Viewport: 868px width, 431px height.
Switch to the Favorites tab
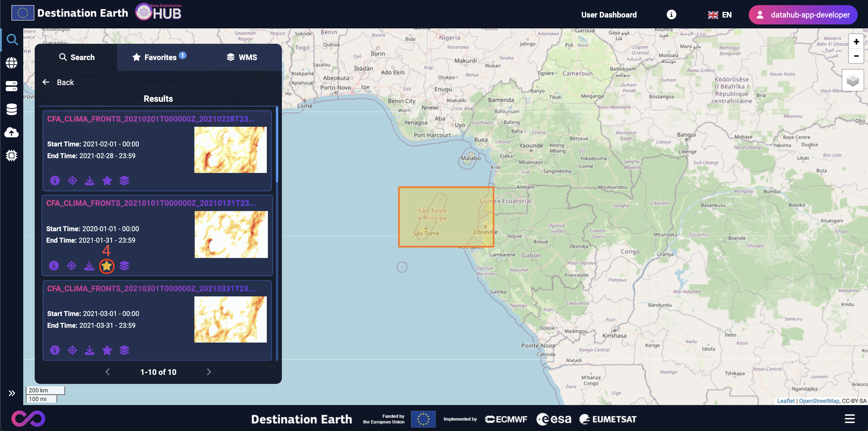[159, 57]
